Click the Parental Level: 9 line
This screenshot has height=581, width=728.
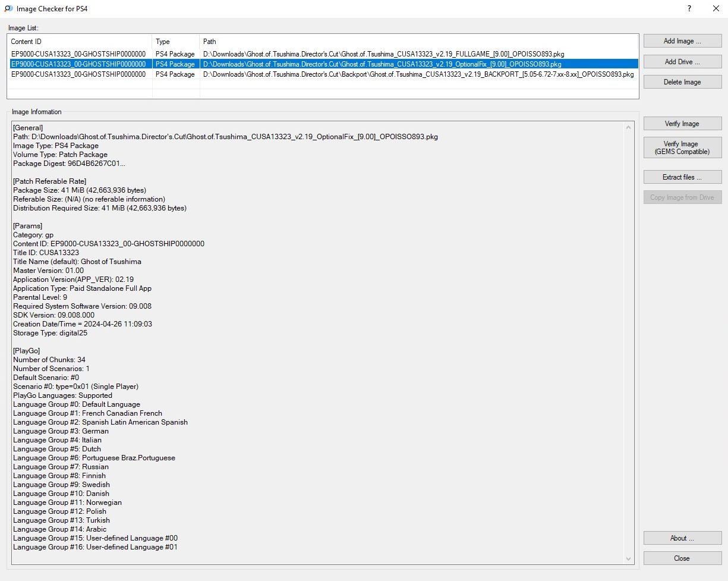click(x=40, y=297)
